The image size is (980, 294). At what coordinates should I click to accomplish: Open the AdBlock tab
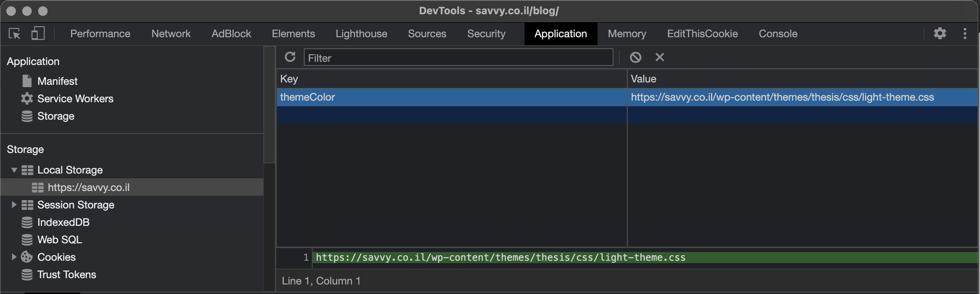[231, 34]
